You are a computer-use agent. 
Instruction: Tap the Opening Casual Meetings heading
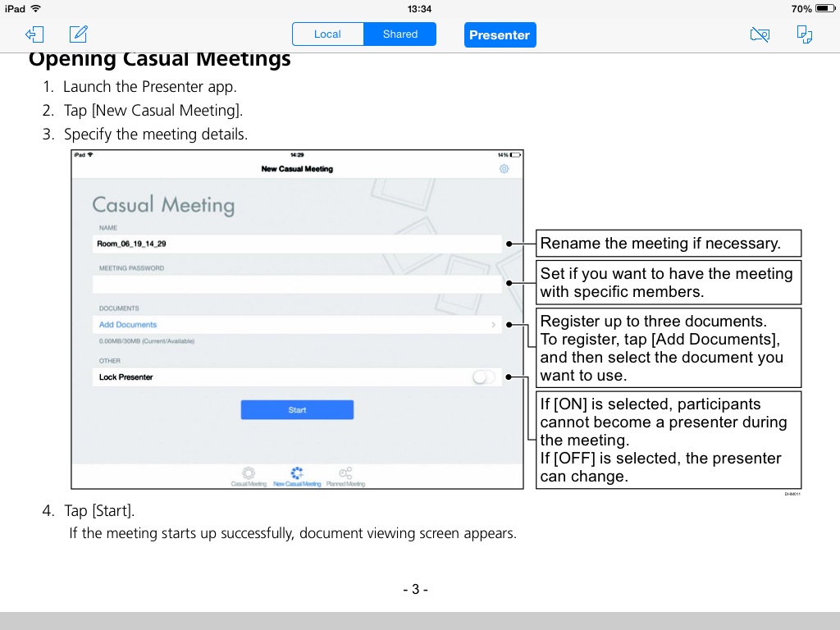pyautogui.click(x=160, y=59)
